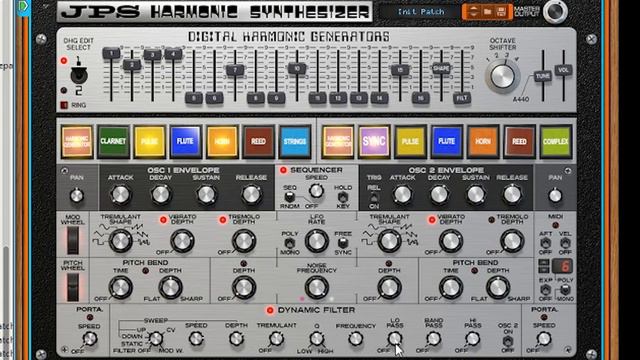This screenshot has width=640, height=360.
Task: Click the Init Patch name display
Action: point(421,11)
